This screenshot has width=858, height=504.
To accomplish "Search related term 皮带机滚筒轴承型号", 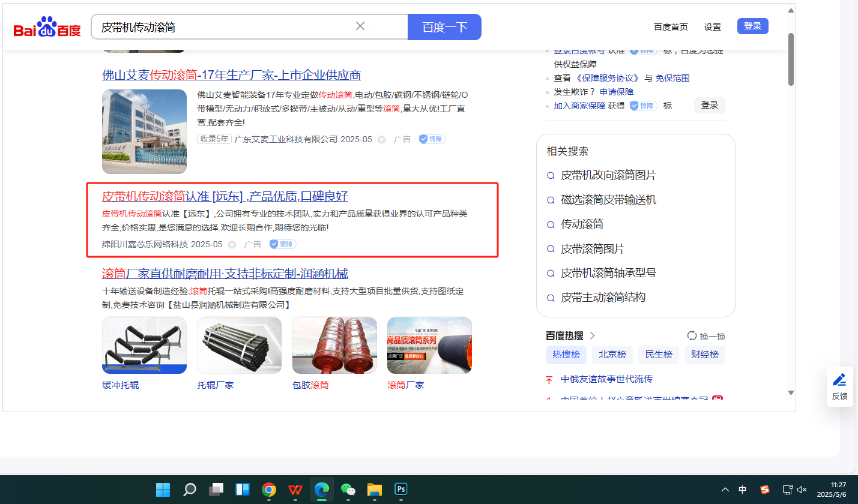I will pyautogui.click(x=608, y=273).
